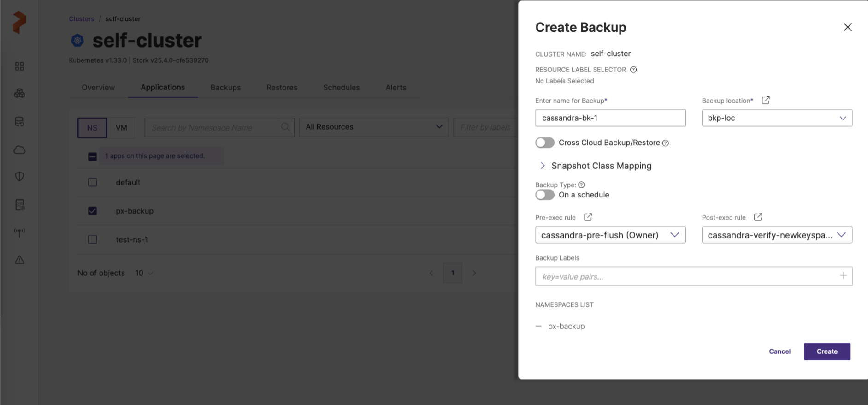Close the Create Backup dialog with X
Image resolution: width=868 pixels, height=405 pixels.
click(847, 27)
